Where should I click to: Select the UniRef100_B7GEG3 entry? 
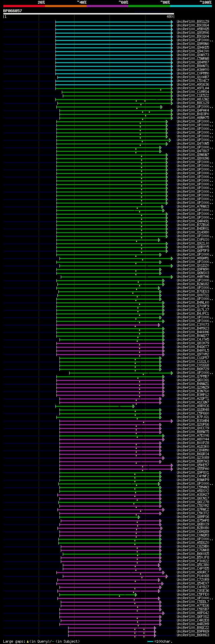click(x=193, y=291)
